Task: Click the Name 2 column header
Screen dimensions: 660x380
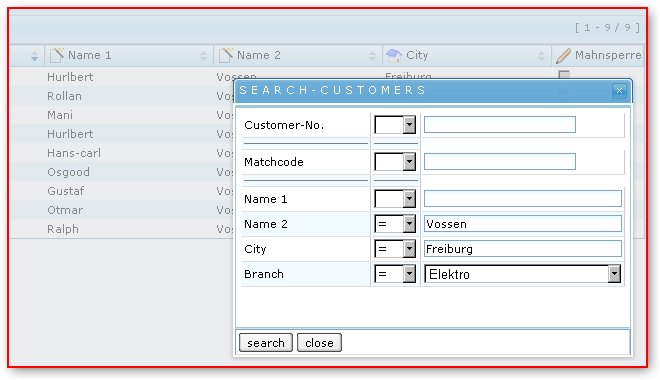Action: pyautogui.click(x=298, y=56)
